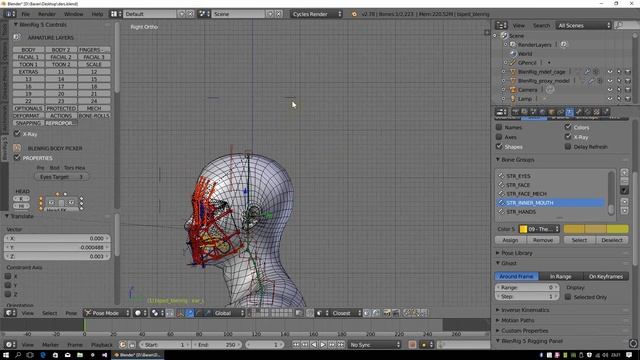Open No Sync playback dropdown
Image resolution: width=640 pixels, height=360 pixels.
click(x=375, y=345)
